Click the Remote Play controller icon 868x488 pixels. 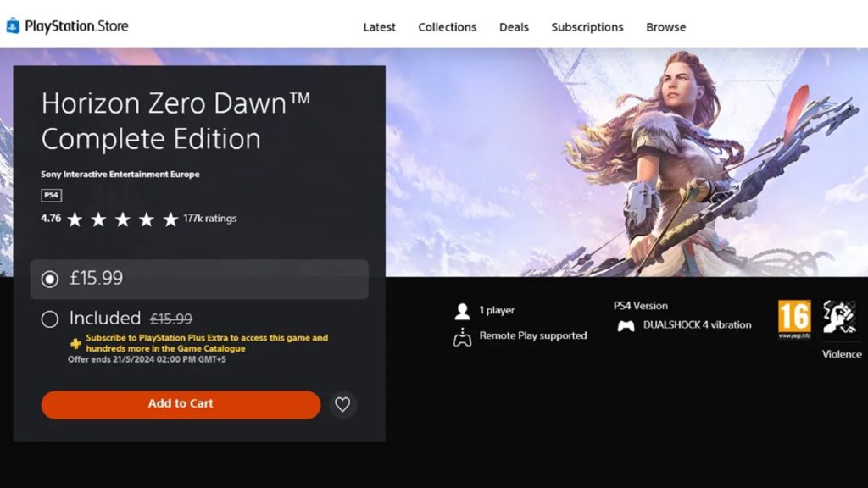click(463, 335)
